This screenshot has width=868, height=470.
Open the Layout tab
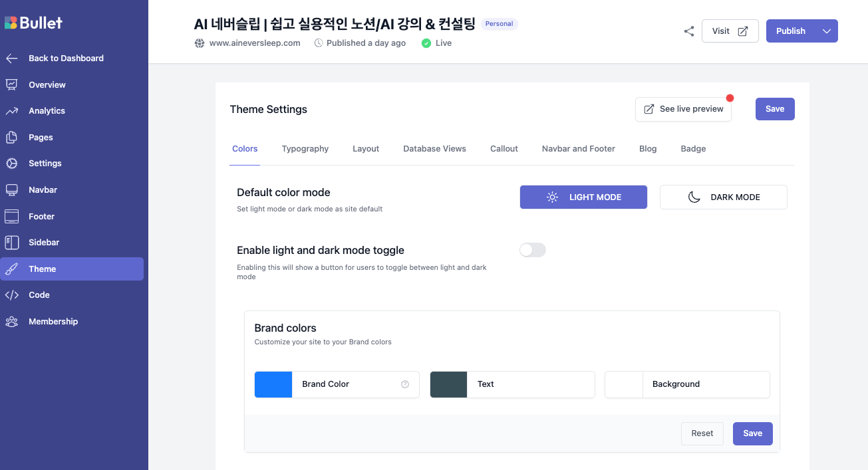366,149
